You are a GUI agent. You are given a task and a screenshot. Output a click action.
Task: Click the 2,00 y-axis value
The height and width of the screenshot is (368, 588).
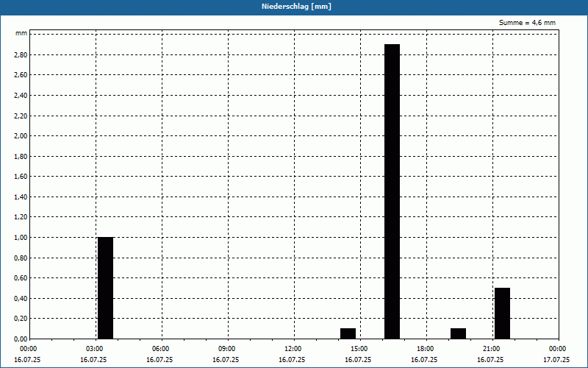pyautogui.click(x=21, y=136)
